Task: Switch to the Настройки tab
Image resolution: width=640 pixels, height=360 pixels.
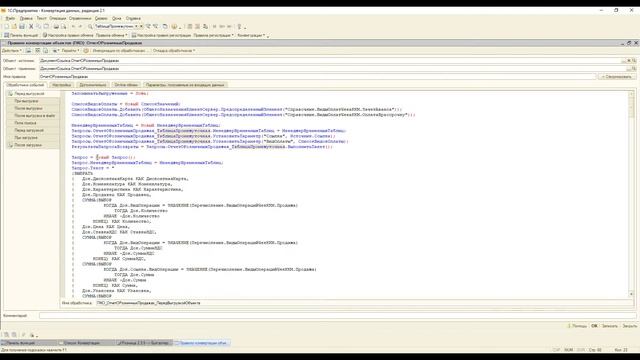Action: [x=62, y=85]
